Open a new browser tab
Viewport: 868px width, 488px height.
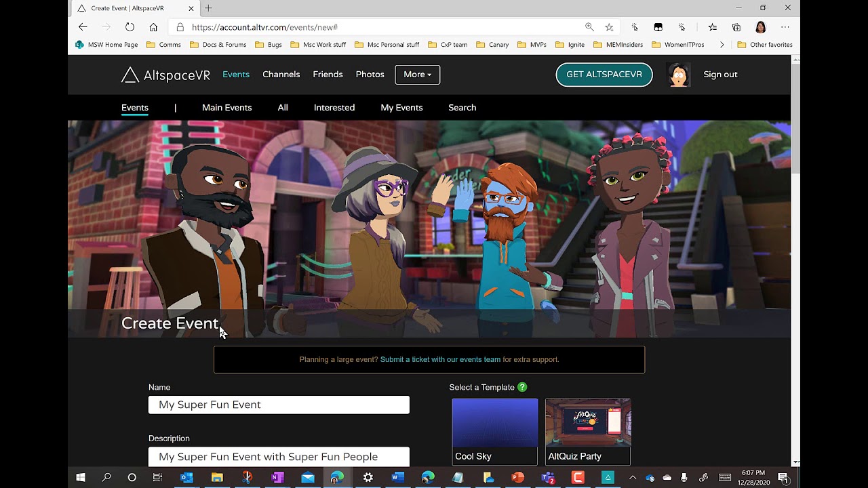click(208, 8)
